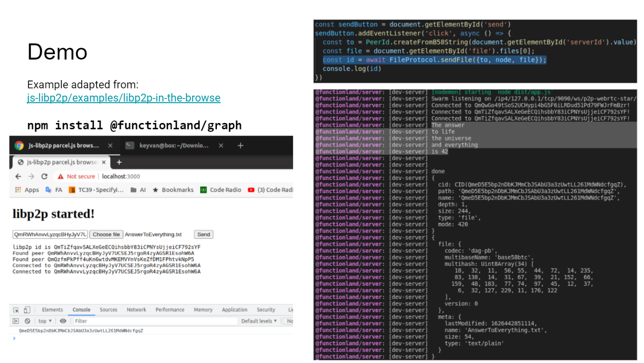The width and height of the screenshot is (644, 363).
Task: Open the FA translate bookmark
Action: (x=54, y=190)
